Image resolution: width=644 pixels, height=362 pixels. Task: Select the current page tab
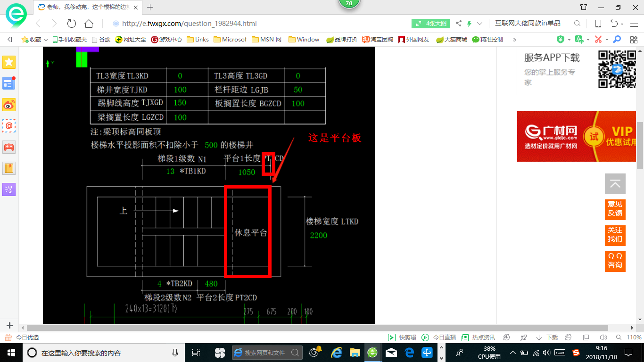tap(89, 8)
